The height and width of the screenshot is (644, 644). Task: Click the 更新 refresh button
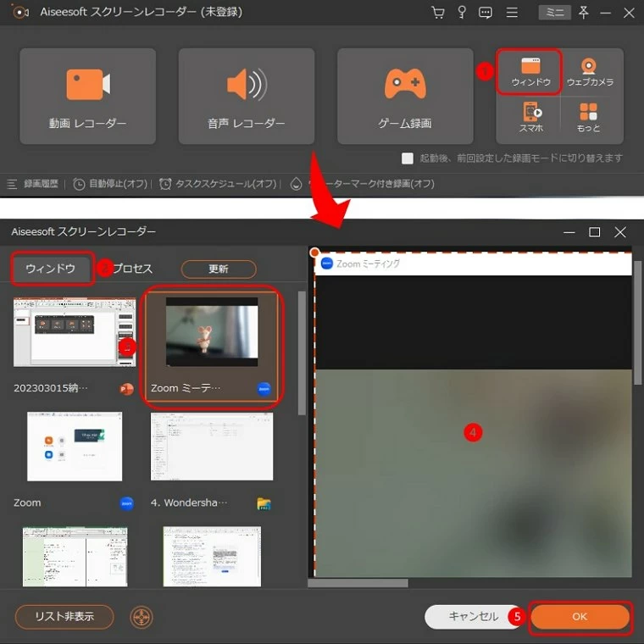coord(219,269)
